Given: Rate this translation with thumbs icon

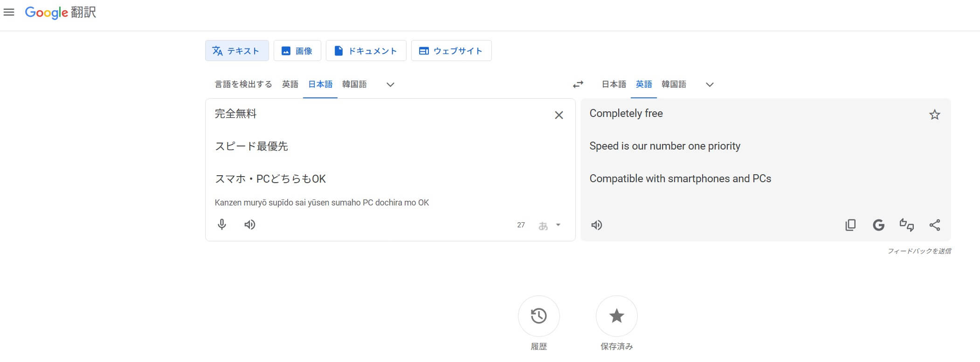Looking at the screenshot, I should [x=906, y=225].
